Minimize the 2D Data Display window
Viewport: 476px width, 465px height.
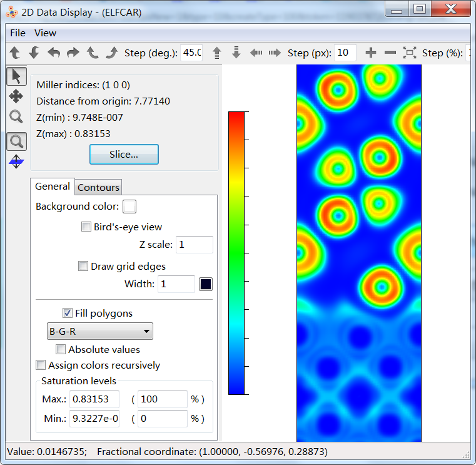(397, 9)
